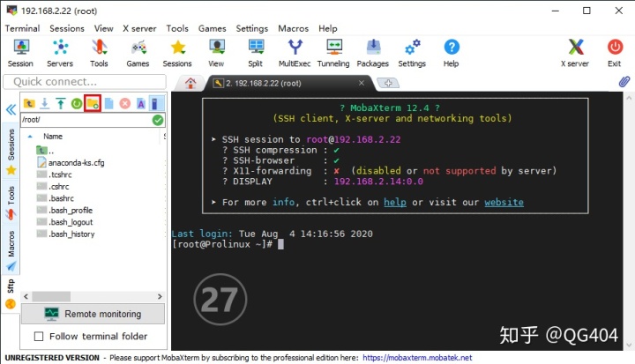This screenshot has width=635, height=364.
Task: Click the rename 'A' icon in SFTP toolbar
Action: 140,104
